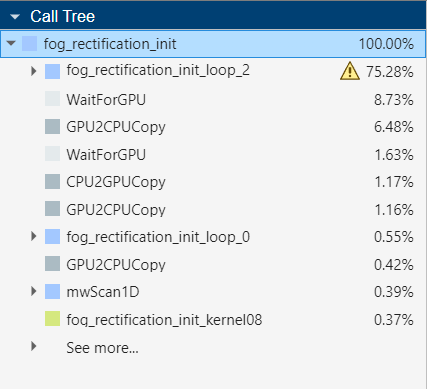Image resolution: width=427 pixels, height=389 pixels.
Task: Click the gray icon of CPU2GPUCopy
Action: pos(52,182)
